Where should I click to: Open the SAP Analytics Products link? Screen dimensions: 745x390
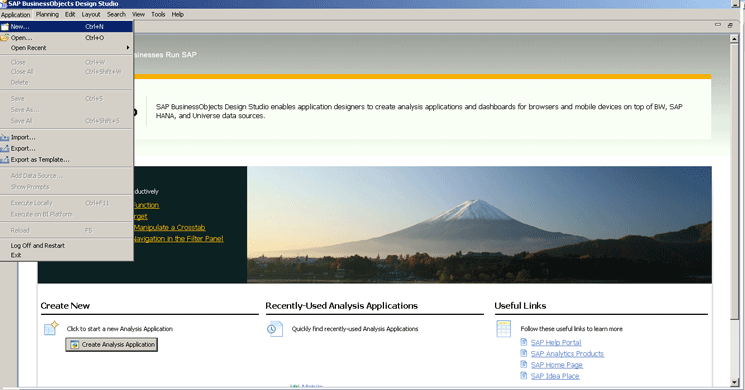[567, 354]
